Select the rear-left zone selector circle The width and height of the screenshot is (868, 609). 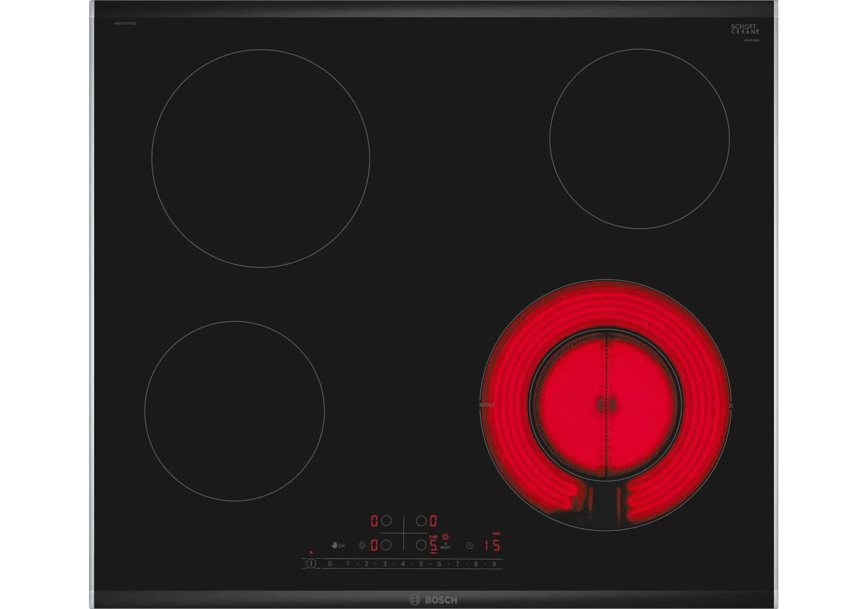click(x=386, y=520)
